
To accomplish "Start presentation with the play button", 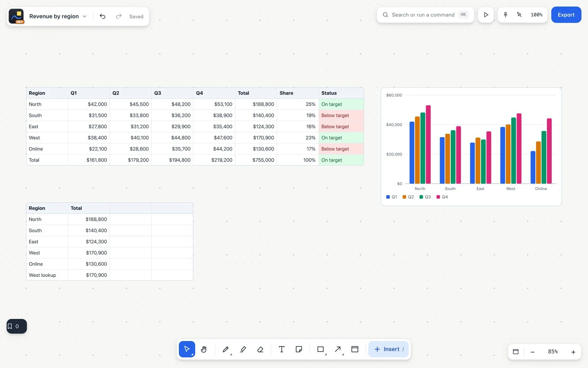I will coord(486,15).
